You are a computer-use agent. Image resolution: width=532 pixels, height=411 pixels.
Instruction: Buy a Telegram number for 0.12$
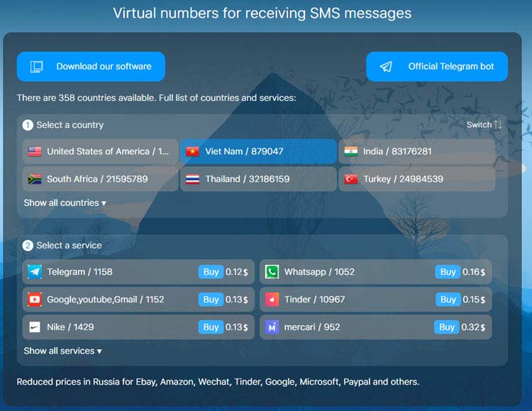(211, 272)
